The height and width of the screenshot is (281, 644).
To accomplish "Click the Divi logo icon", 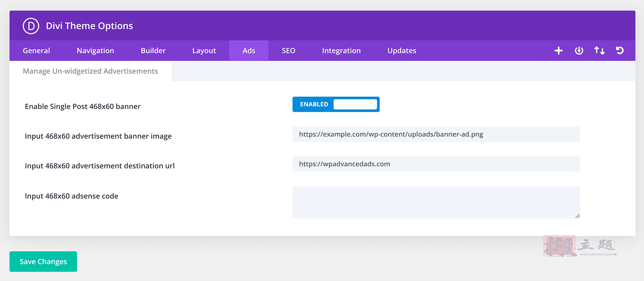I will pos(31,26).
